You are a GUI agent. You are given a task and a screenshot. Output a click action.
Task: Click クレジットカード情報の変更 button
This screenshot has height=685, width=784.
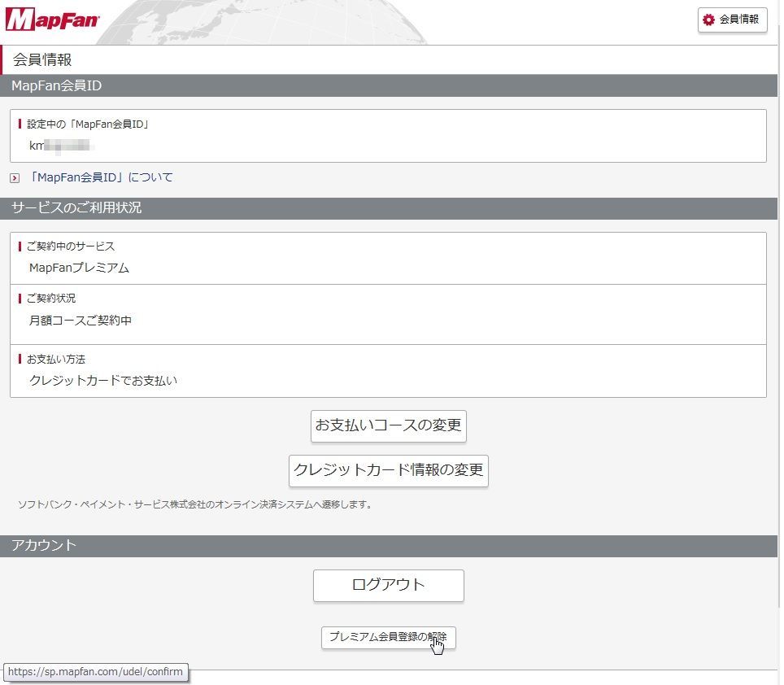(389, 470)
